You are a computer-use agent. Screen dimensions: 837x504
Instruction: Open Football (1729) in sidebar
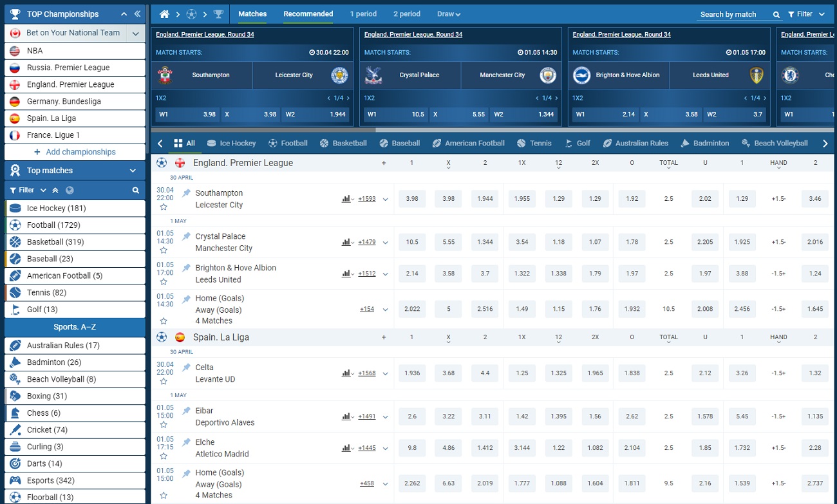point(75,225)
